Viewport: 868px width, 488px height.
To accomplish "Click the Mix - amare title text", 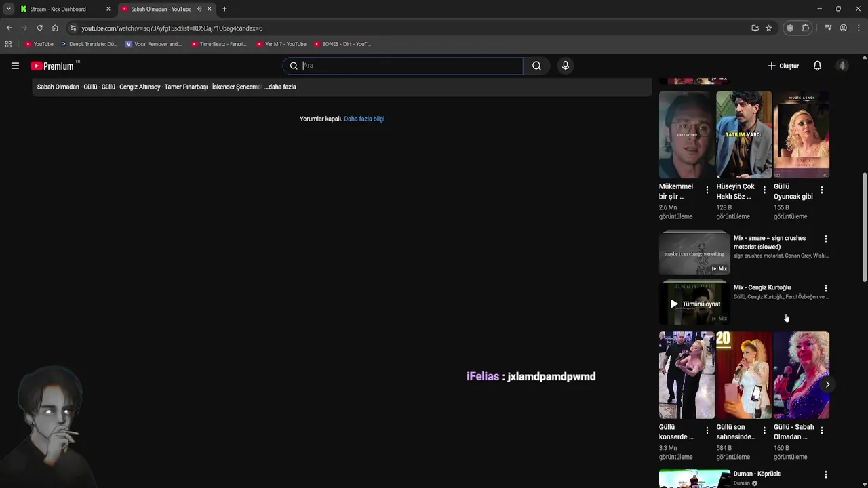I will point(770,242).
